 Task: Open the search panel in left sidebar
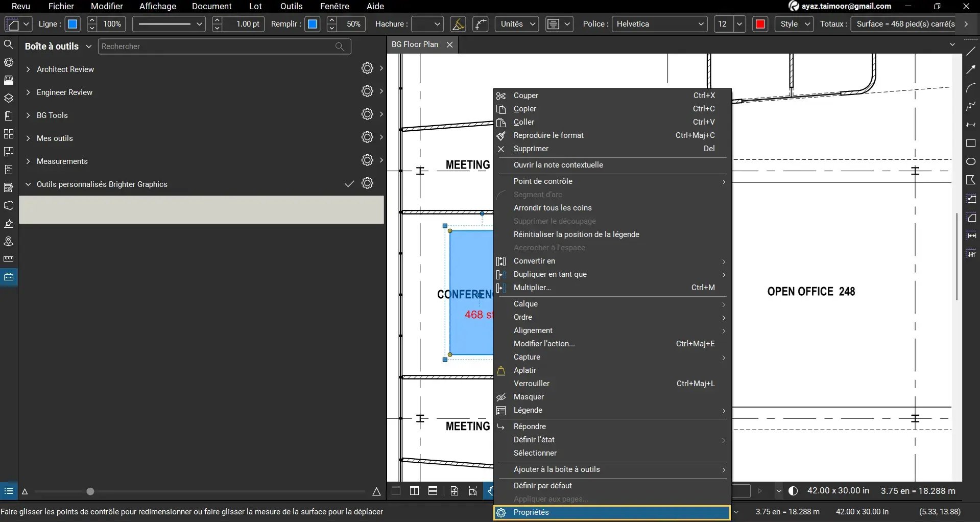[x=9, y=44]
